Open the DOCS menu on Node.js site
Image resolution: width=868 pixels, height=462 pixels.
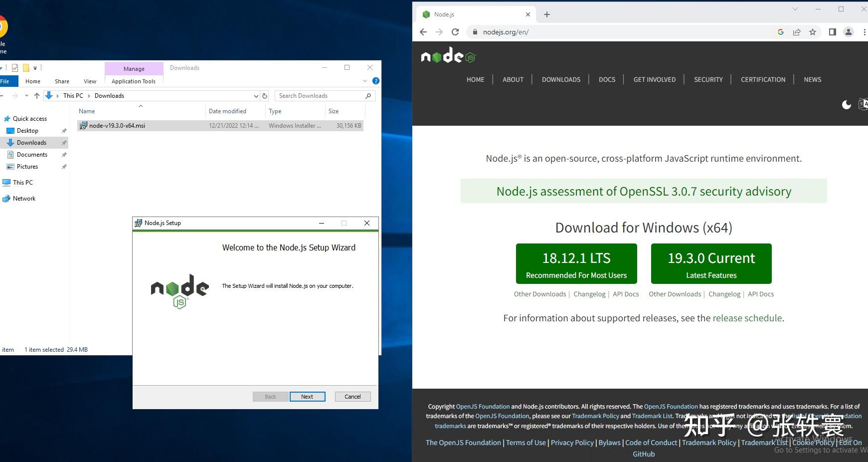(607, 79)
